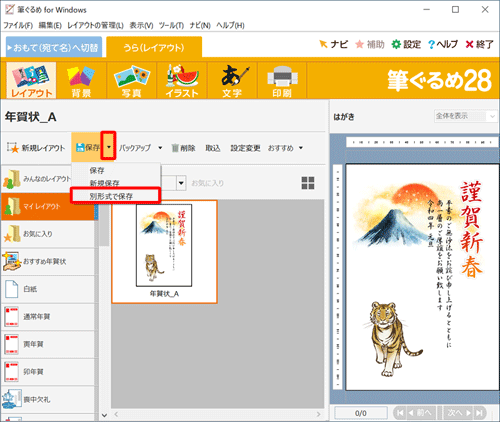The height and width of the screenshot is (422, 500).
Task: Open the ツール(T) menu
Action: 171,25
